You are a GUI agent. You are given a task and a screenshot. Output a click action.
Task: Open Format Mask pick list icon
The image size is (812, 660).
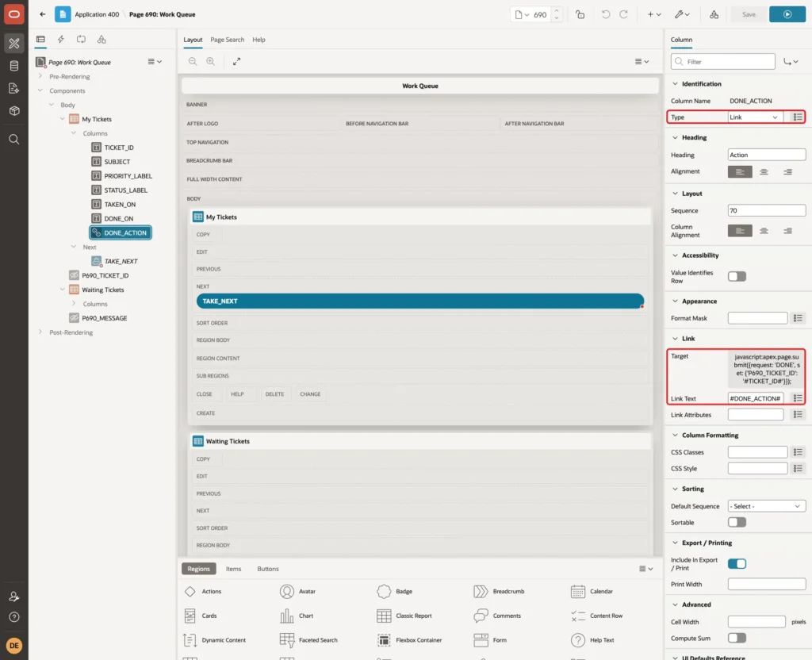[798, 318]
